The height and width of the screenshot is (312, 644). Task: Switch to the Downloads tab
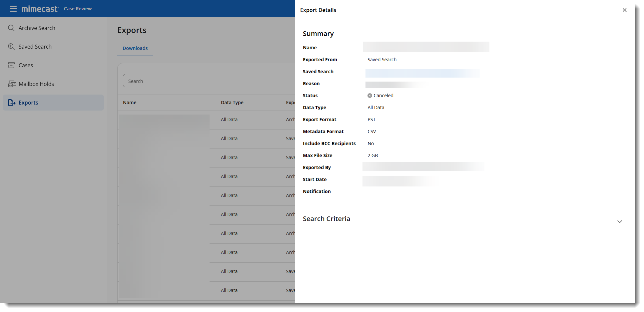click(x=135, y=48)
